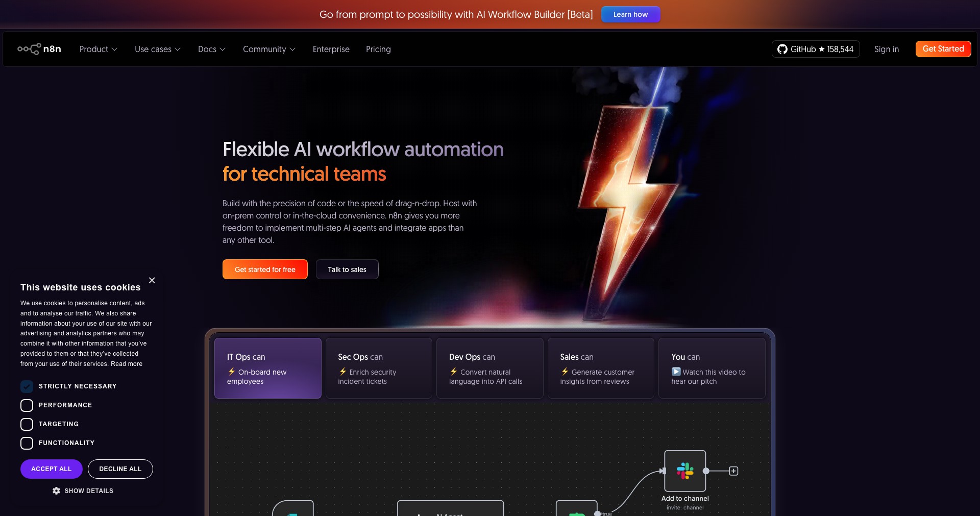Click the 'for technical teams' headline text

click(304, 174)
